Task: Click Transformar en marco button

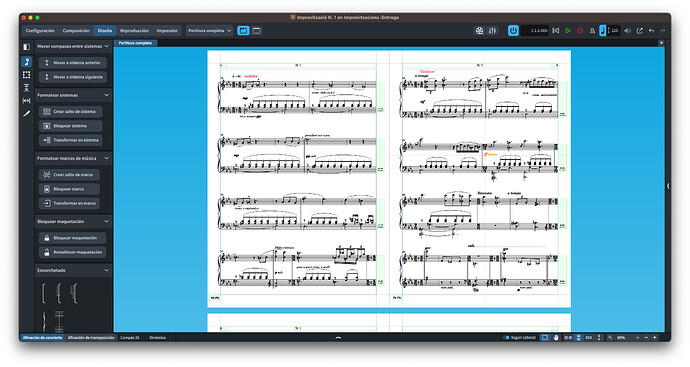Action: 70,203
